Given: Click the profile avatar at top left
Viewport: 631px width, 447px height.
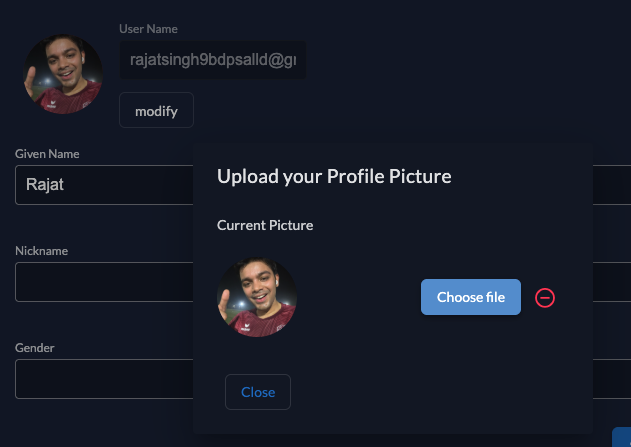Looking at the screenshot, I should pyautogui.click(x=62, y=73).
